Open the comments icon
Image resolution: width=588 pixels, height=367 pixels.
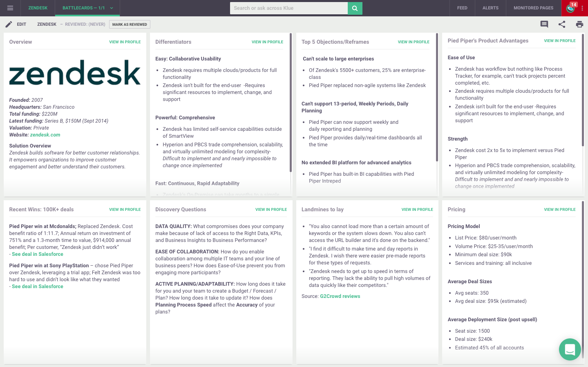(544, 25)
